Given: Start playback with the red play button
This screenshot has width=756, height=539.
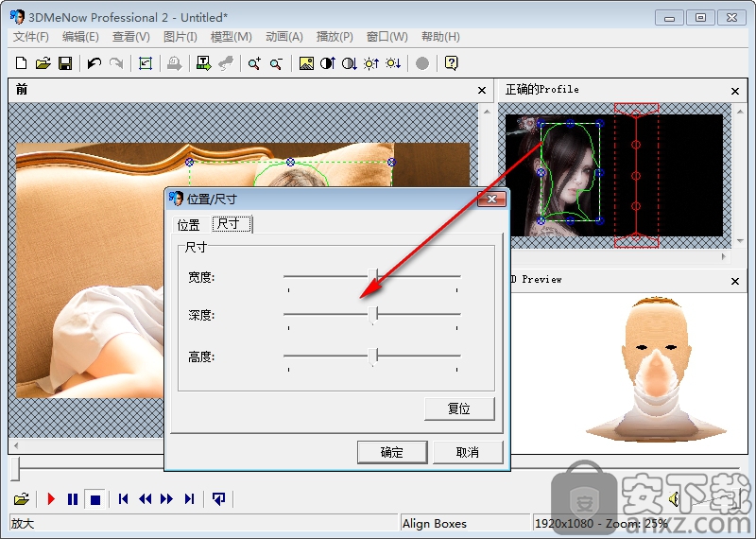Looking at the screenshot, I should pyautogui.click(x=51, y=499).
